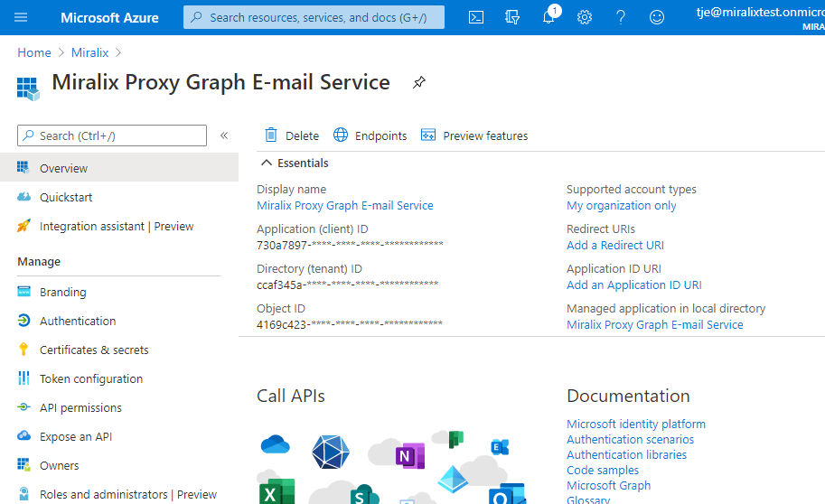
Task: Open Code samples documentation
Action: 603,471
